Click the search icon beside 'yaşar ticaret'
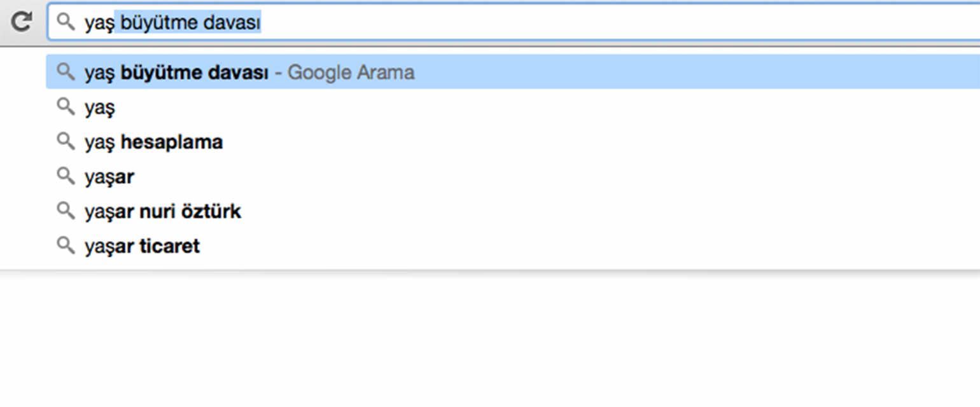Image resolution: width=980 pixels, height=407 pixels. coord(66,245)
